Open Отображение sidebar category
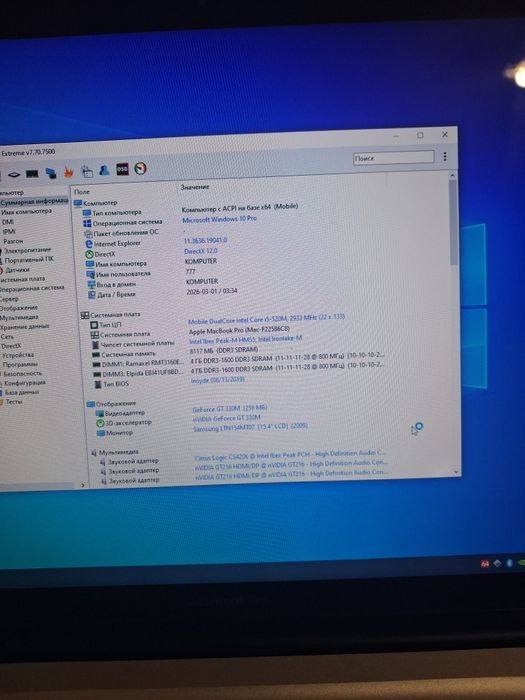 click(18, 308)
